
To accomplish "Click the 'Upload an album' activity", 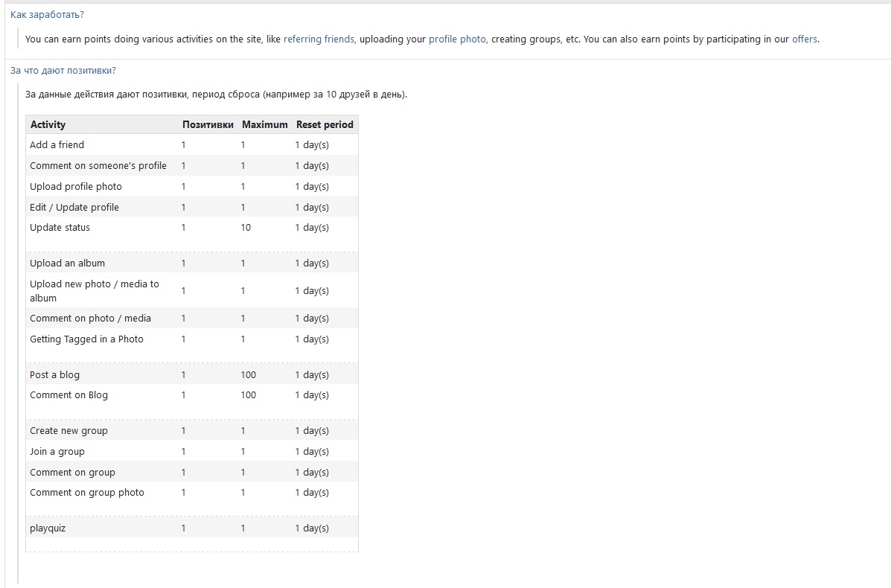I will click(67, 263).
